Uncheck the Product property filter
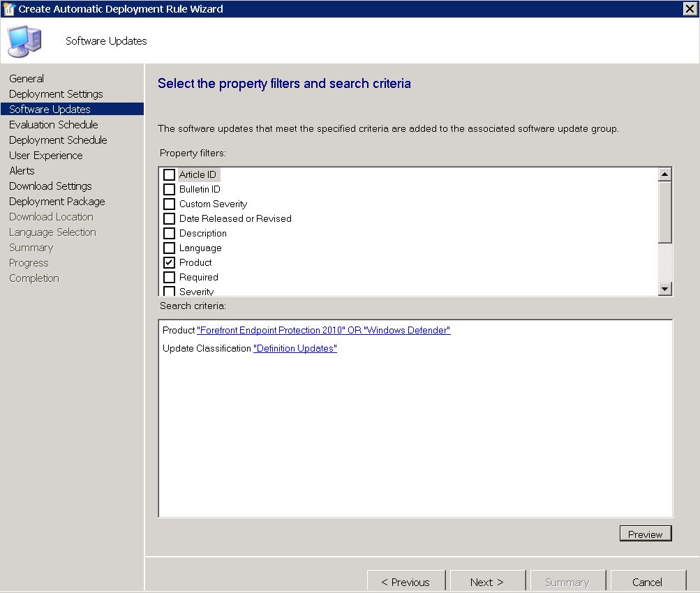 [169, 262]
